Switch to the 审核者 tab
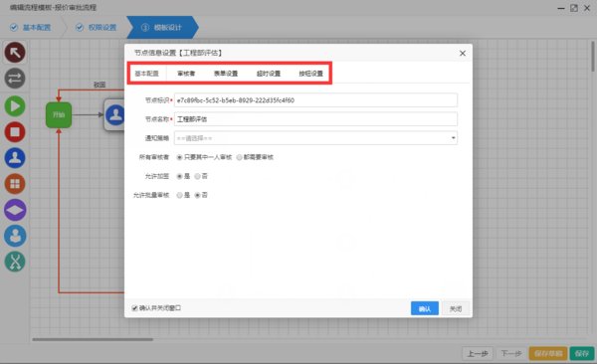Screen dimensions: 597x364 [x=186, y=74]
